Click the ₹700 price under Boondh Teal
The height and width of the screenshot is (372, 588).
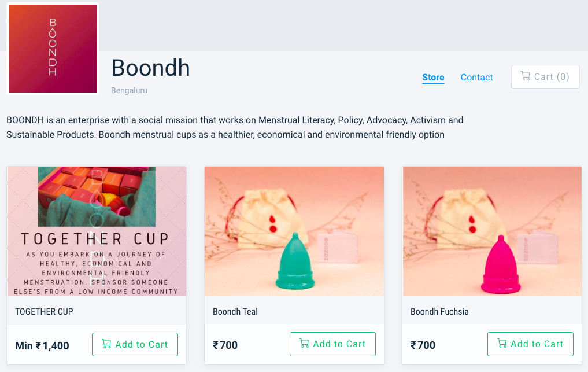click(x=225, y=345)
